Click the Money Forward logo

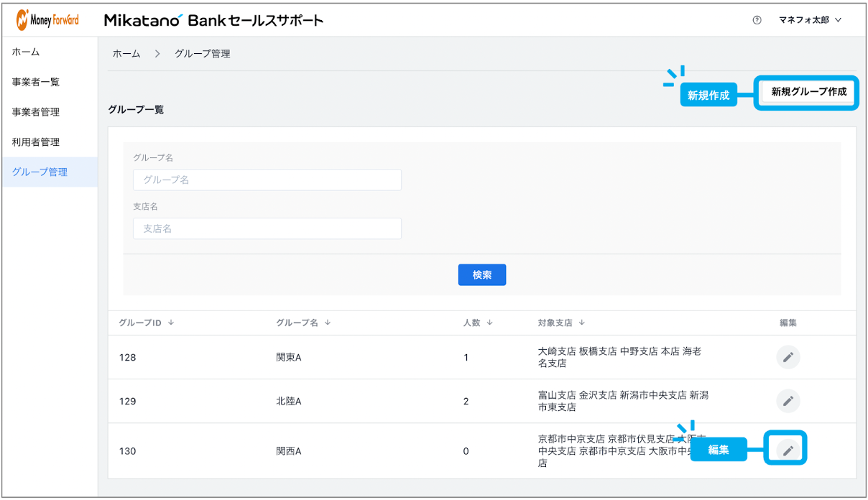48,20
